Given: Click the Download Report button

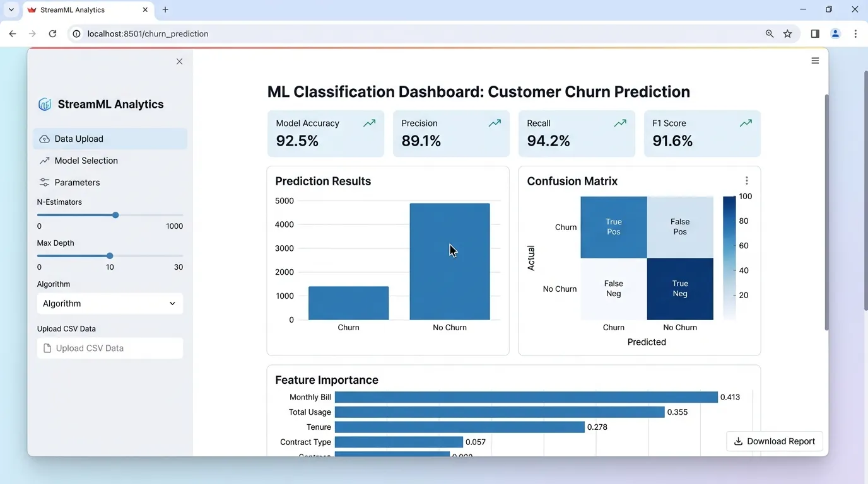Looking at the screenshot, I should 775,441.
